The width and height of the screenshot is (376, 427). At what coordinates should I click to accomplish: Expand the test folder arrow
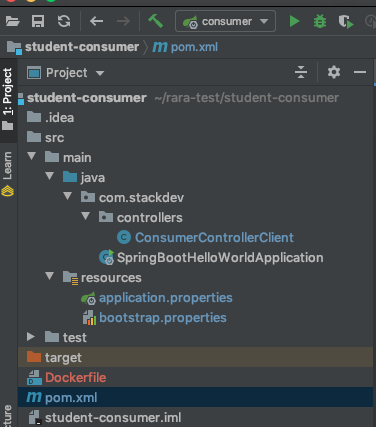coord(31,337)
